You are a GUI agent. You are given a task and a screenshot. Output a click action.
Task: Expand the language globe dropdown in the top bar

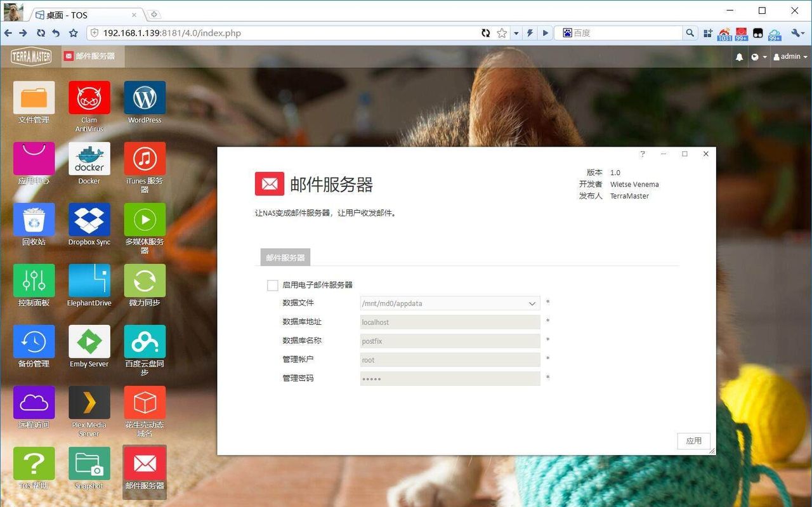pos(759,57)
